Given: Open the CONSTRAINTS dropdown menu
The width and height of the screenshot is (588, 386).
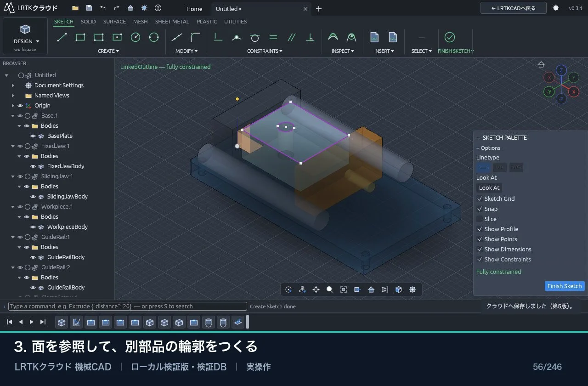Looking at the screenshot, I should pyautogui.click(x=265, y=51).
